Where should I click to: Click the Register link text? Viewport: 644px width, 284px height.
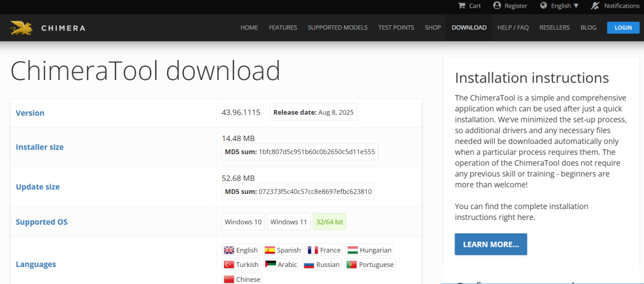(516, 6)
